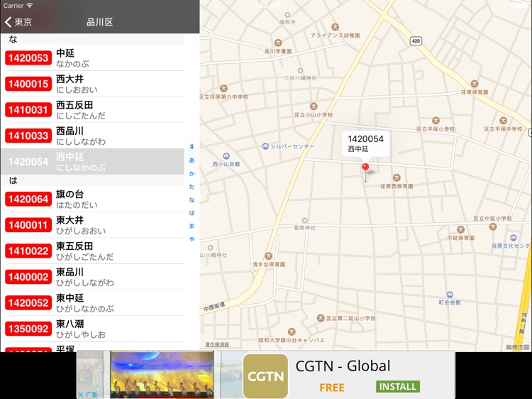This screenshot has width=532, height=399.
Task: Go back to 東京 list
Action: tap(18, 22)
